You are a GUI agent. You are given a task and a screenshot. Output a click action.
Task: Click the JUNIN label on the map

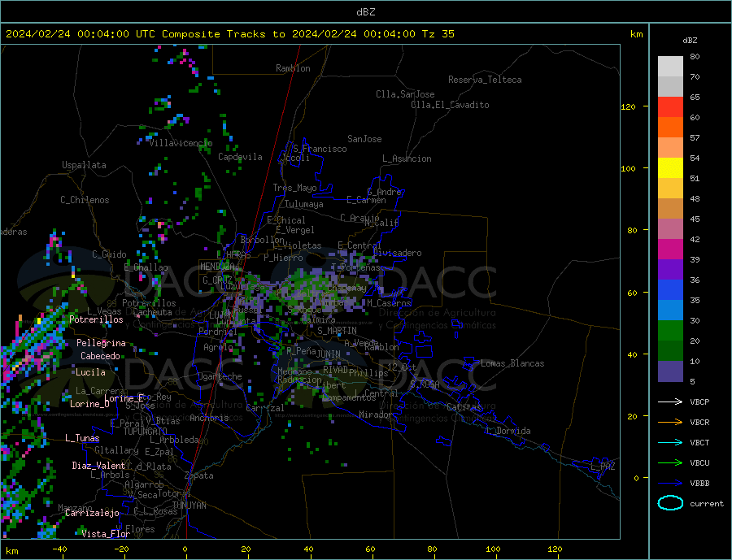(x=329, y=354)
